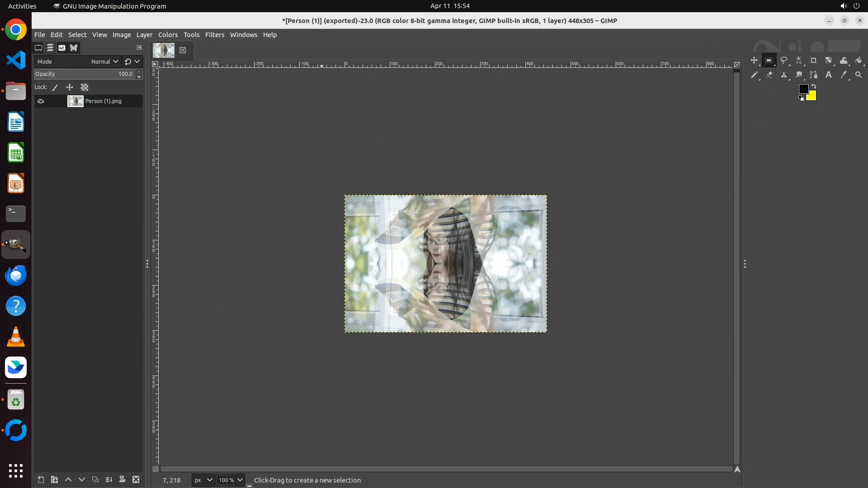Select the Text tool
The height and width of the screenshot is (488, 868).
[829, 75]
